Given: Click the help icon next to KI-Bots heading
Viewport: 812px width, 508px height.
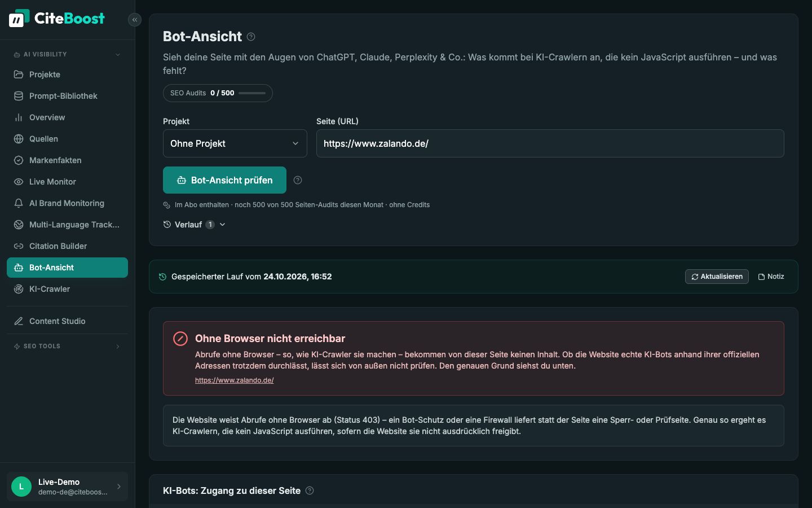Looking at the screenshot, I should [x=310, y=491].
